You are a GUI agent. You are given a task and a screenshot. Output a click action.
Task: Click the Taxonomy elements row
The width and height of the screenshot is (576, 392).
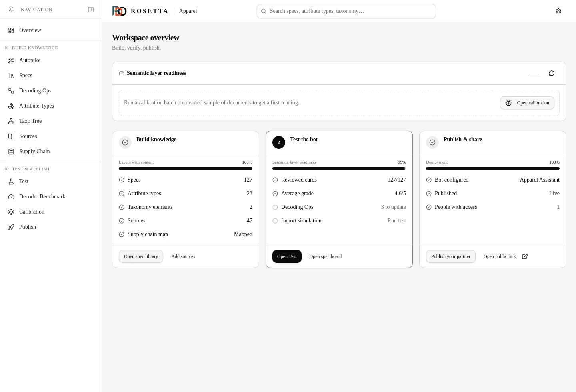[x=186, y=207]
